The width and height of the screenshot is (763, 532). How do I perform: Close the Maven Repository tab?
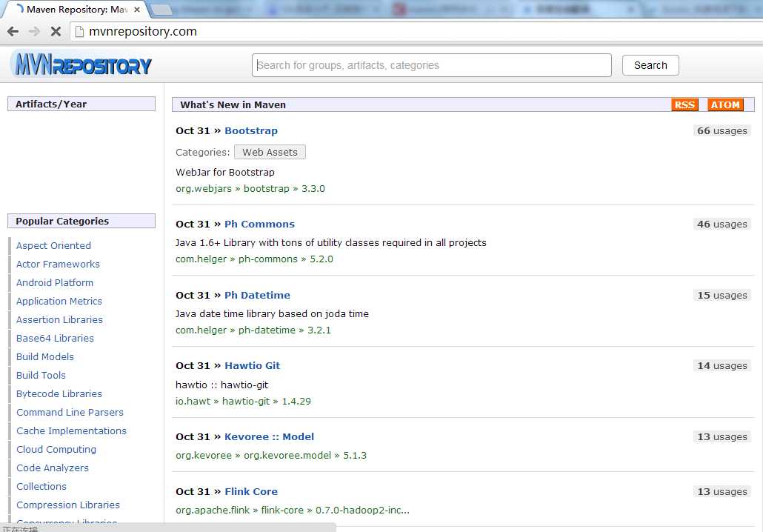point(137,9)
